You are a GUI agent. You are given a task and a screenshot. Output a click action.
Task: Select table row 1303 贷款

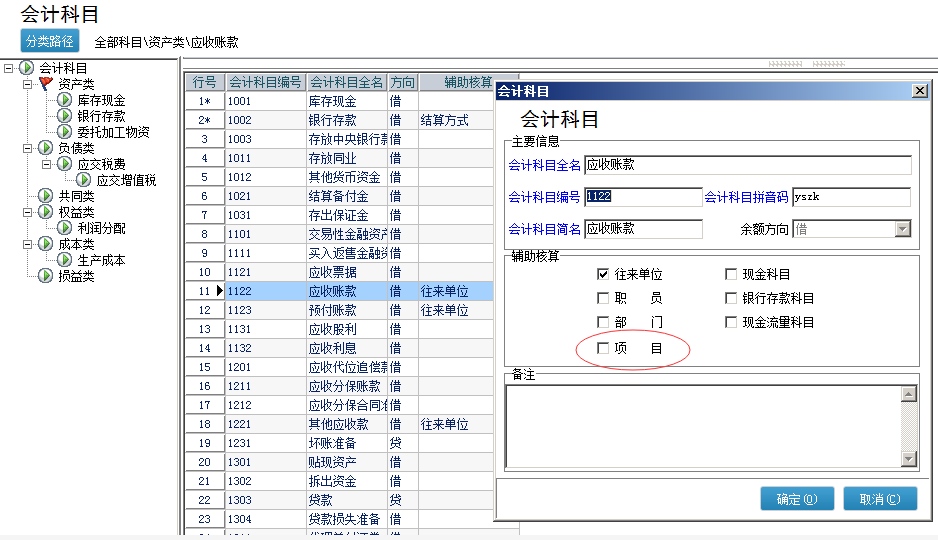pyautogui.click(x=339, y=500)
